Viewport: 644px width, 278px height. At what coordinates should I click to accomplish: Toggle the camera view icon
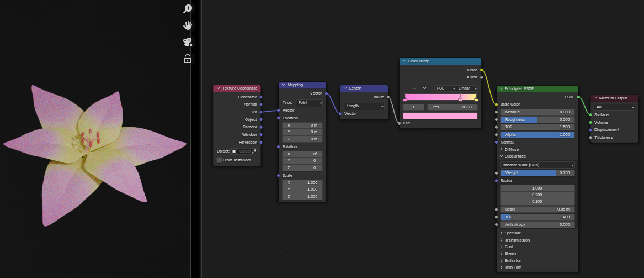click(188, 42)
